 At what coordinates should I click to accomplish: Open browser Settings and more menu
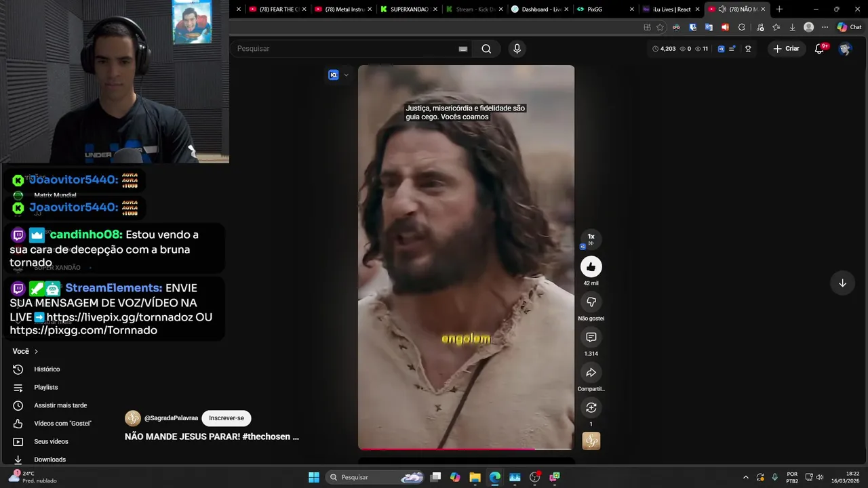point(825,27)
